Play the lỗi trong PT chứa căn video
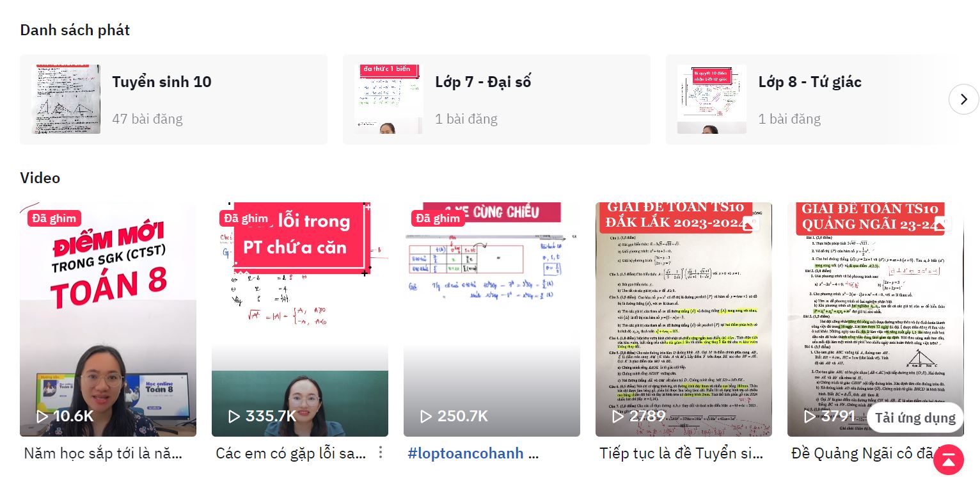This screenshot has height=477, width=980. [300, 319]
